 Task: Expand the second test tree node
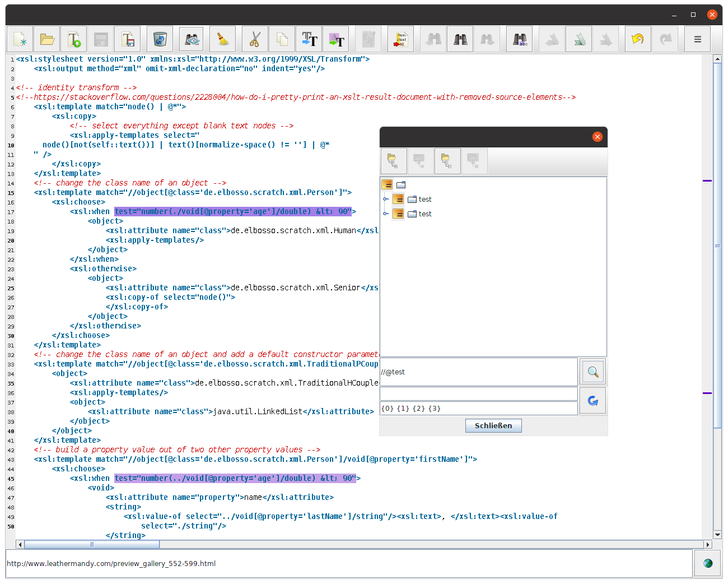385,214
